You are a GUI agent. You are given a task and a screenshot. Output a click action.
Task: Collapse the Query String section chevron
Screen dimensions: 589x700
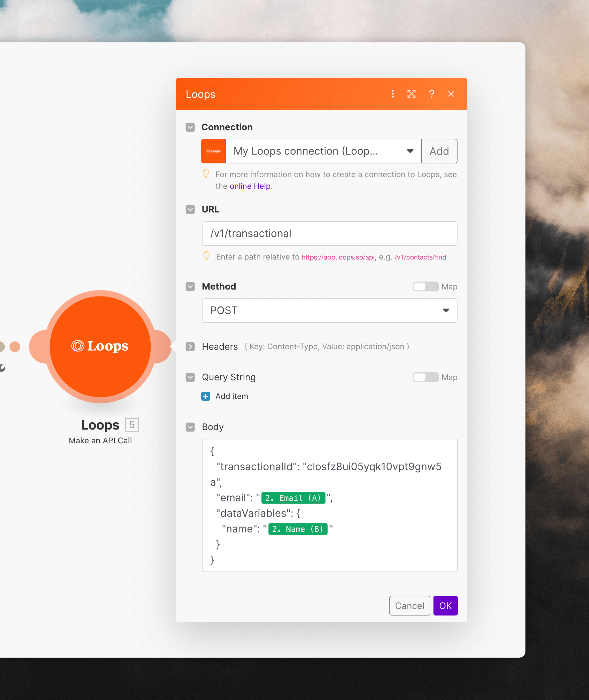point(190,377)
